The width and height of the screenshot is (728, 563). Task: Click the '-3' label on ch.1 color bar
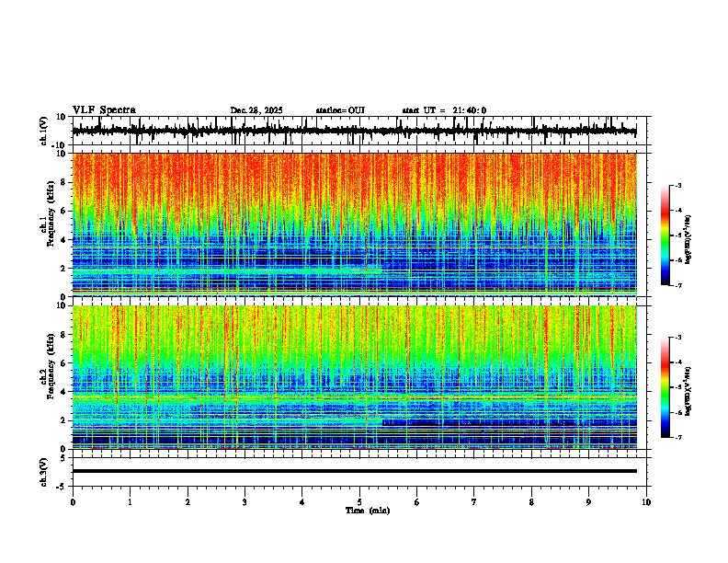coord(677,186)
